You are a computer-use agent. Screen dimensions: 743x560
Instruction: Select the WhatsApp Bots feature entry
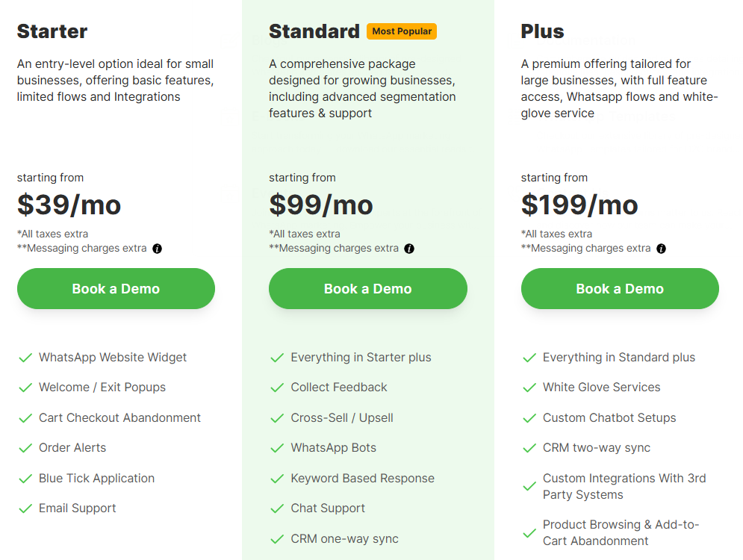[333, 448]
